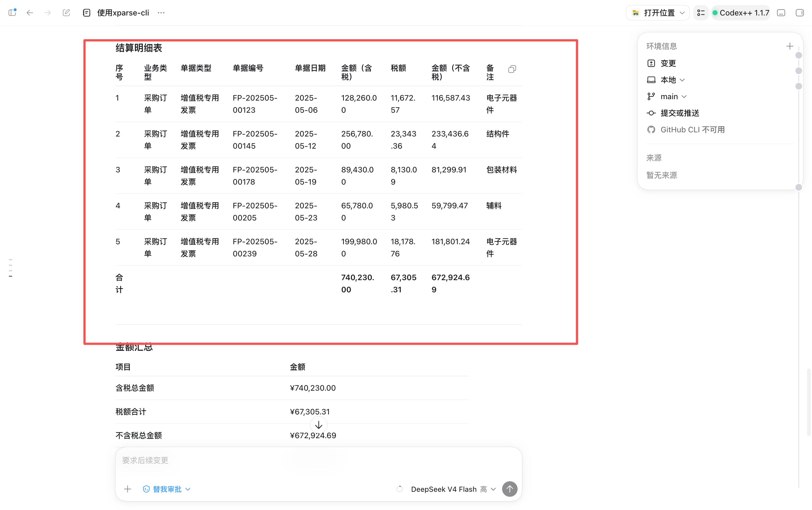The height and width of the screenshot is (510, 812).
Task: Click the document icon beside 使用xparse-cli
Action: tap(87, 13)
